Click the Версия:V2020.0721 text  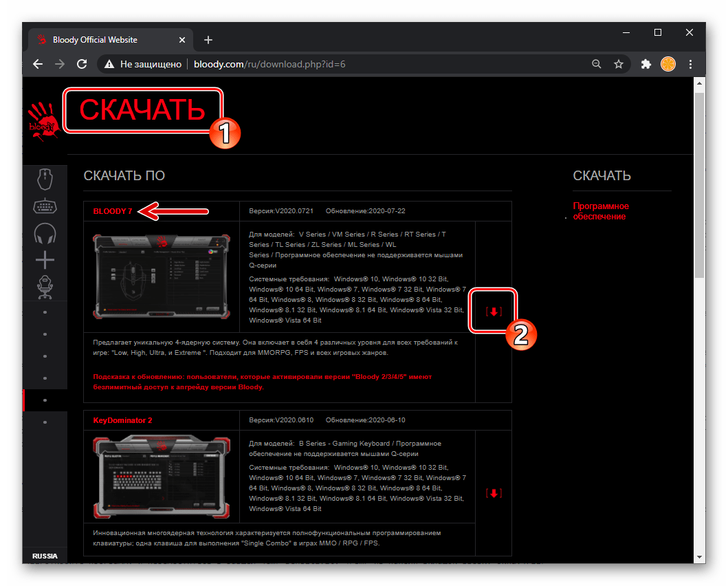281,211
